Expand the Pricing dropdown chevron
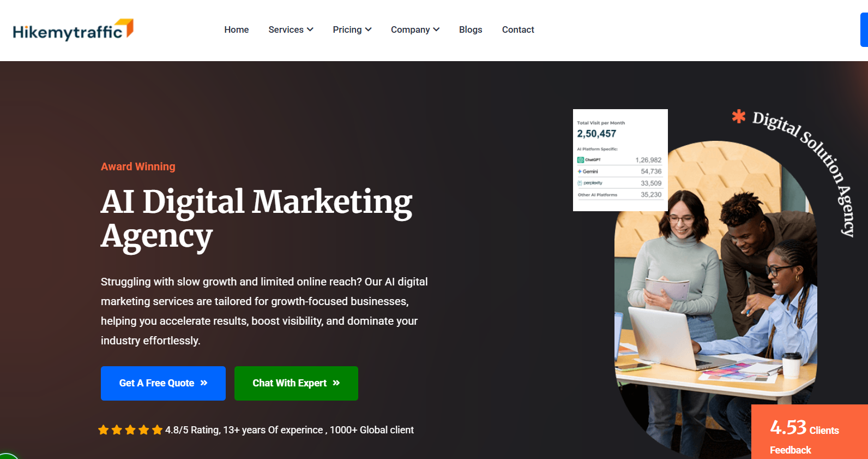This screenshot has width=868, height=459. (x=369, y=29)
